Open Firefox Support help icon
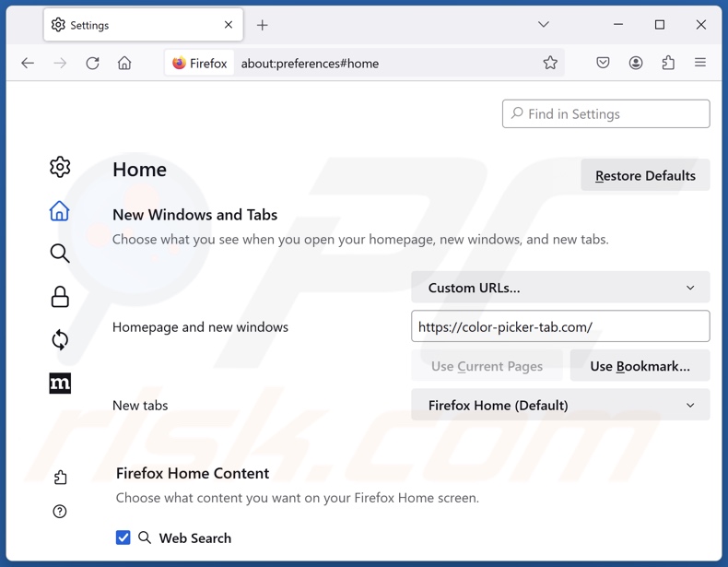 pyautogui.click(x=60, y=512)
